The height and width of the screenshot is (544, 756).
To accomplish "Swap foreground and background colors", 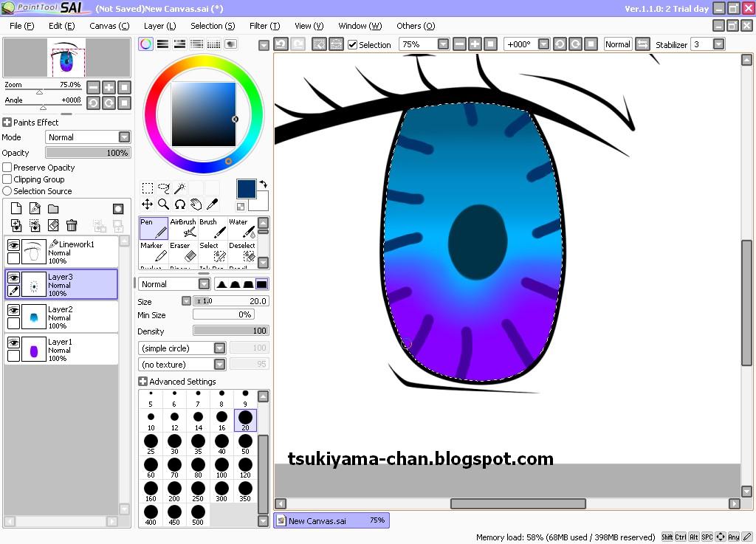I will [264, 184].
